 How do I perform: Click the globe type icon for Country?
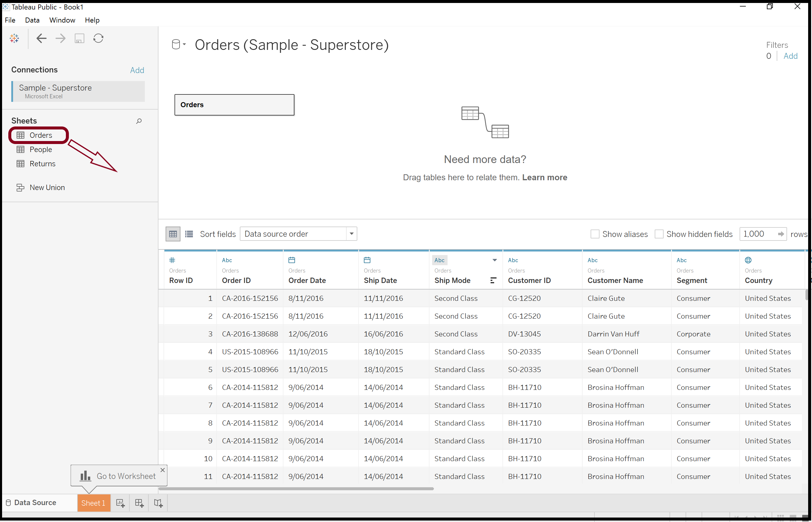748,260
